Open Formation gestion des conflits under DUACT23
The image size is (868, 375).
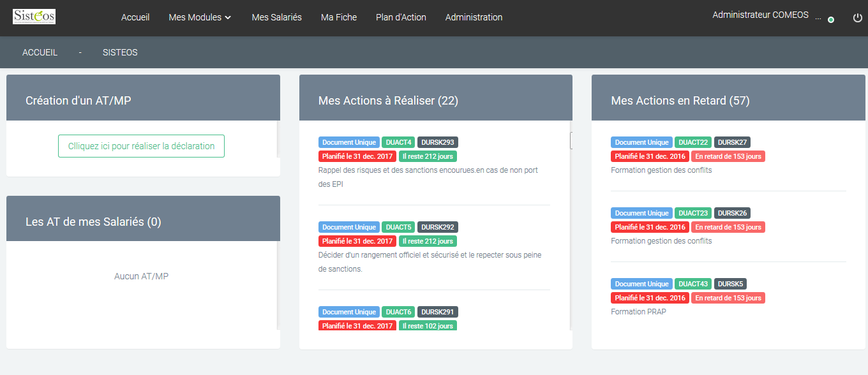(x=661, y=241)
